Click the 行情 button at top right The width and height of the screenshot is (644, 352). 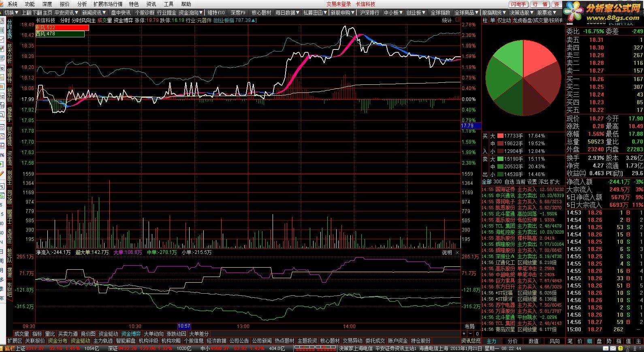540,4
